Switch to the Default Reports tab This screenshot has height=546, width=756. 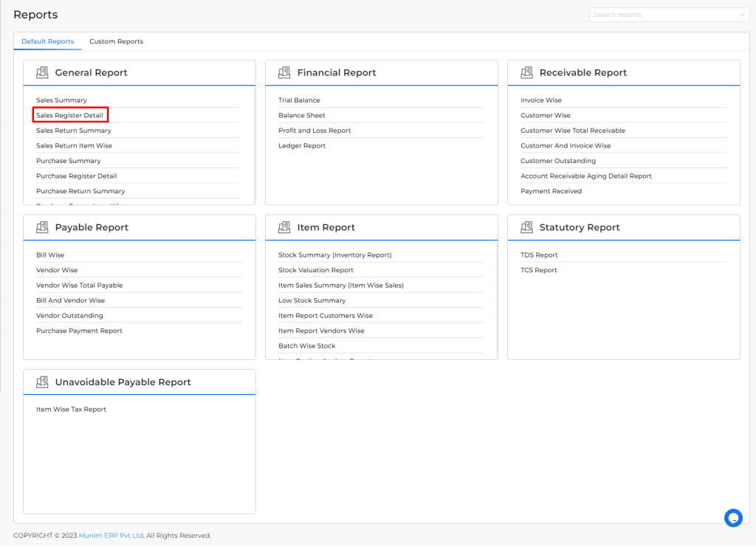48,41
